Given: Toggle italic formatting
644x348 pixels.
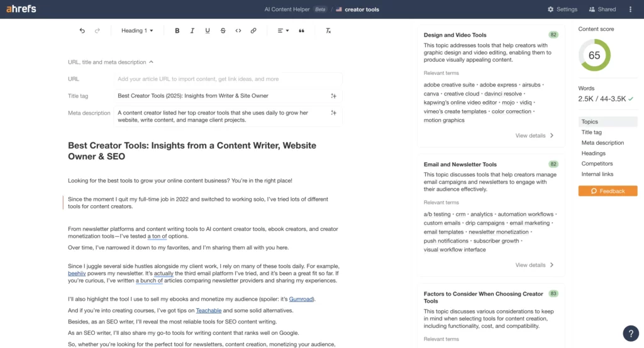Looking at the screenshot, I should point(192,30).
